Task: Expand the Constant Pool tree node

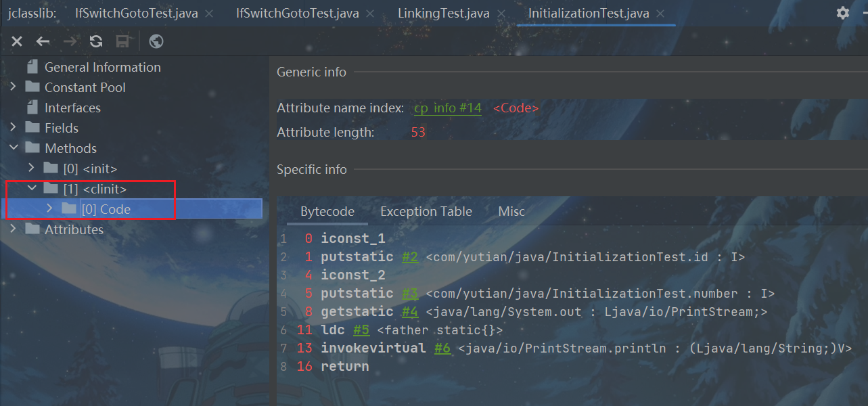Action: pyautogui.click(x=13, y=87)
